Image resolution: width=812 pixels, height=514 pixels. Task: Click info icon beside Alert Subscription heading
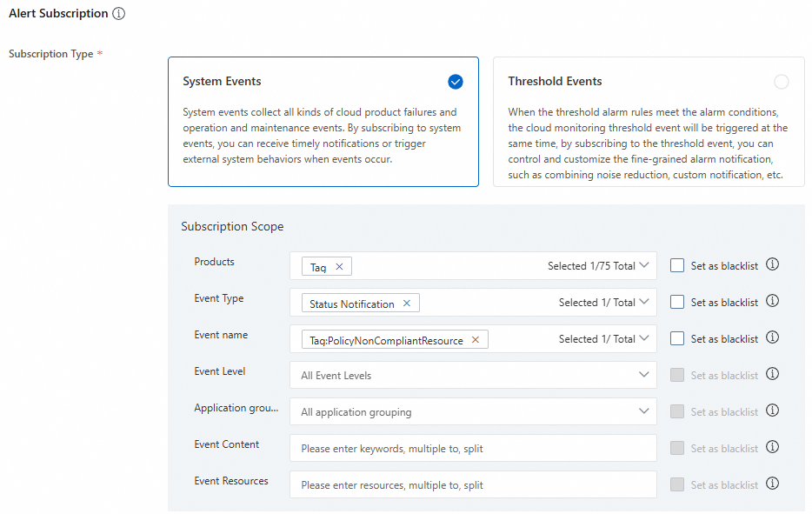pyautogui.click(x=119, y=14)
